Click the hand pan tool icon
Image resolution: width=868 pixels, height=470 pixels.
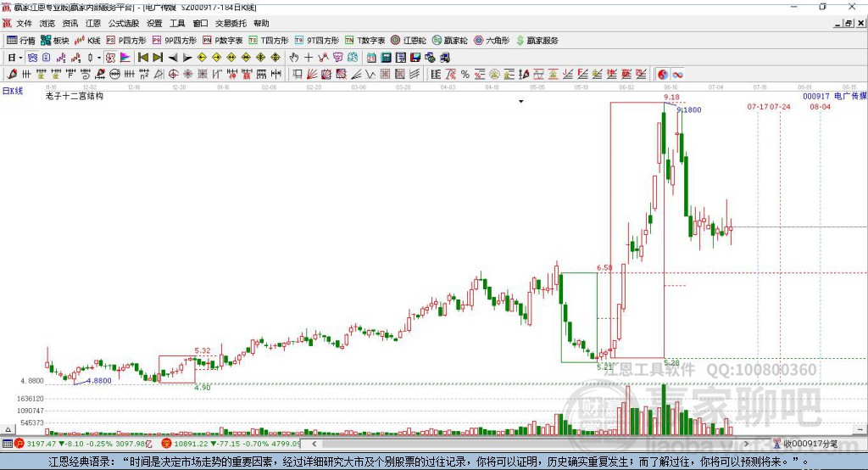coord(294,58)
